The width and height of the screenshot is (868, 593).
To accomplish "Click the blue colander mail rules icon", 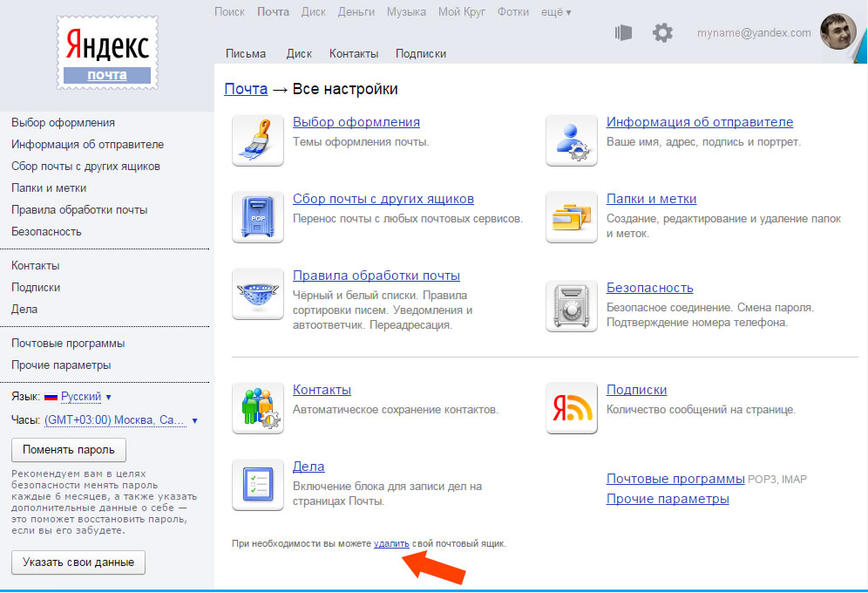I will 257,294.
